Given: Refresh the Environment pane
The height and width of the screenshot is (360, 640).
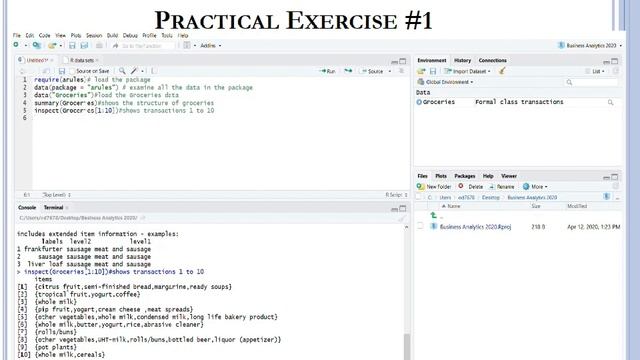Looking at the screenshot, I should point(616,71).
